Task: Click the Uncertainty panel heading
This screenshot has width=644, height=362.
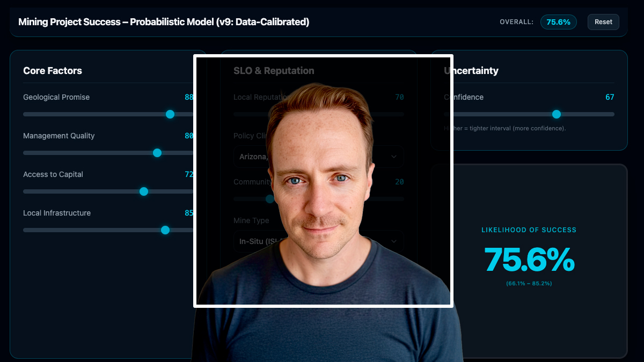Action: pyautogui.click(x=470, y=70)
